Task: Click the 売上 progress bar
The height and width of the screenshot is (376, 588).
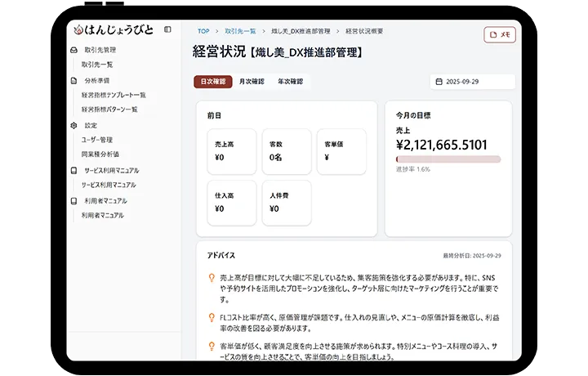Action: [x=448, y=159]
